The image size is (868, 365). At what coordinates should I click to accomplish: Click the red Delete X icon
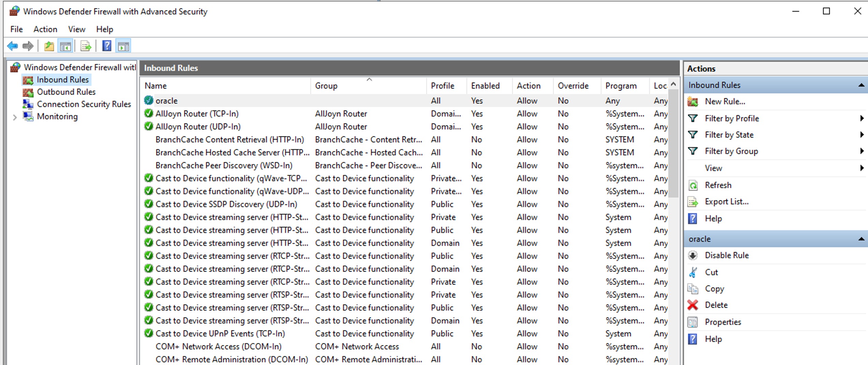(693, 305)
